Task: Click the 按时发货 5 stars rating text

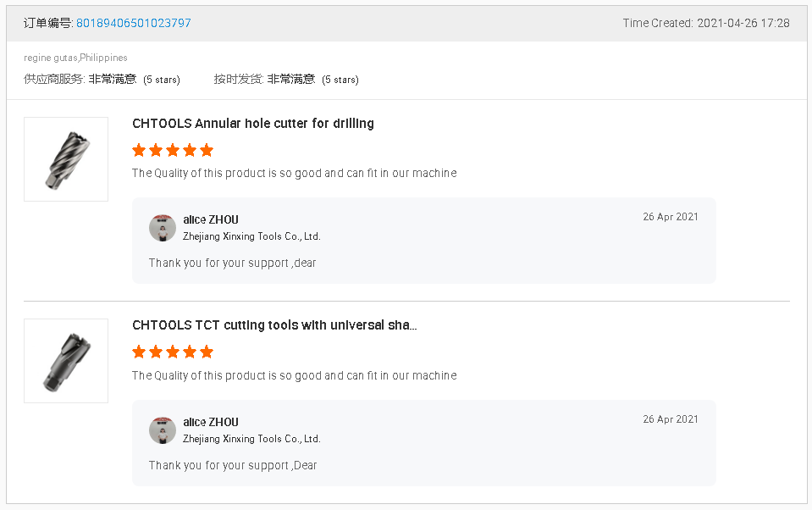Action: click(340, 80)
